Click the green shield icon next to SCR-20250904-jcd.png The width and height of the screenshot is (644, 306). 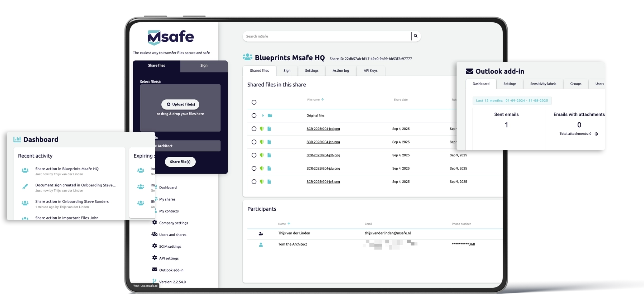[262, 128]
